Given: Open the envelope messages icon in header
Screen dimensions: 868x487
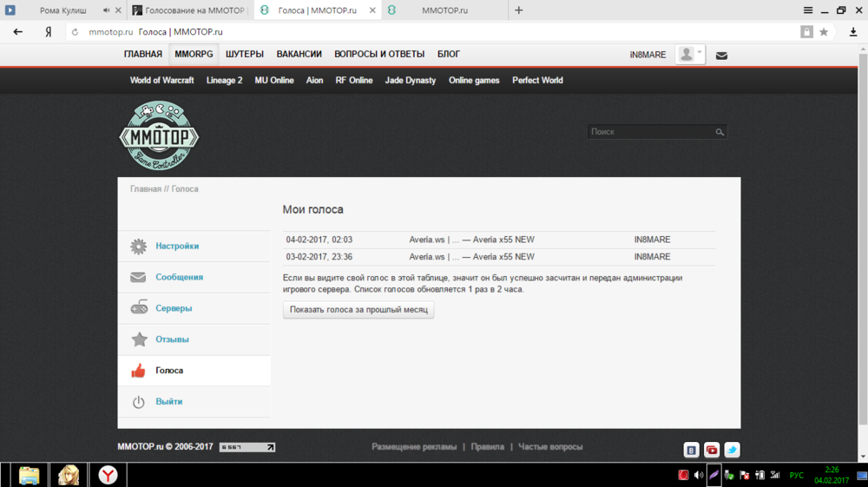Looking at the screenshot, I should [x=721, y=56].
